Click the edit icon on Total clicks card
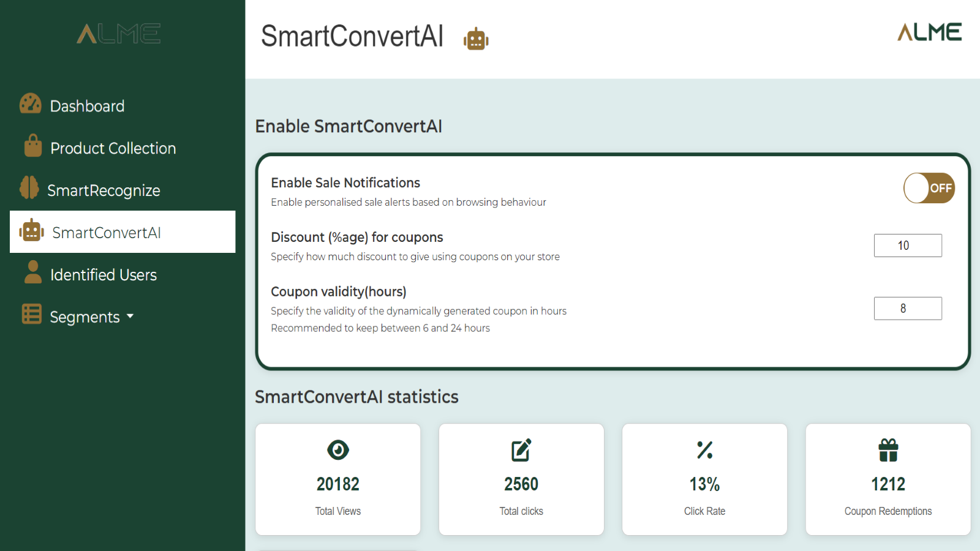 [521, 450]
